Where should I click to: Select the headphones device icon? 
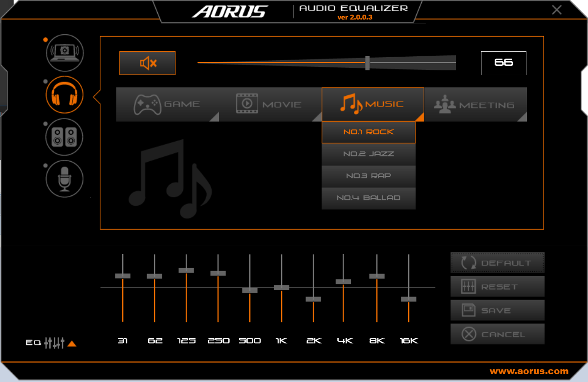tap(65, 95)
